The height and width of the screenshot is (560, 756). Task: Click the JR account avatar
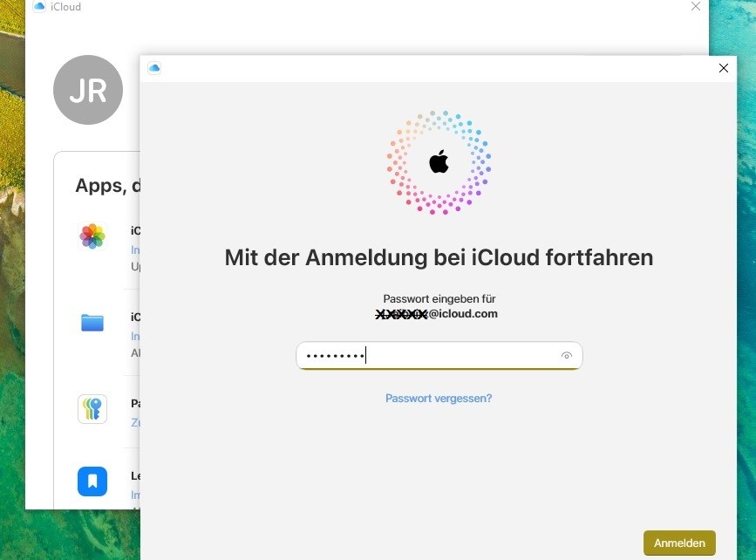pyautogui.click(x=87, y=90)
